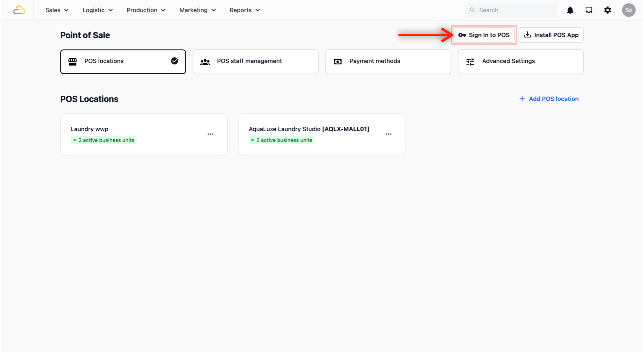Expand the Production dropdown menu
The width and height of the screenshot is (644, 352).
146,10
